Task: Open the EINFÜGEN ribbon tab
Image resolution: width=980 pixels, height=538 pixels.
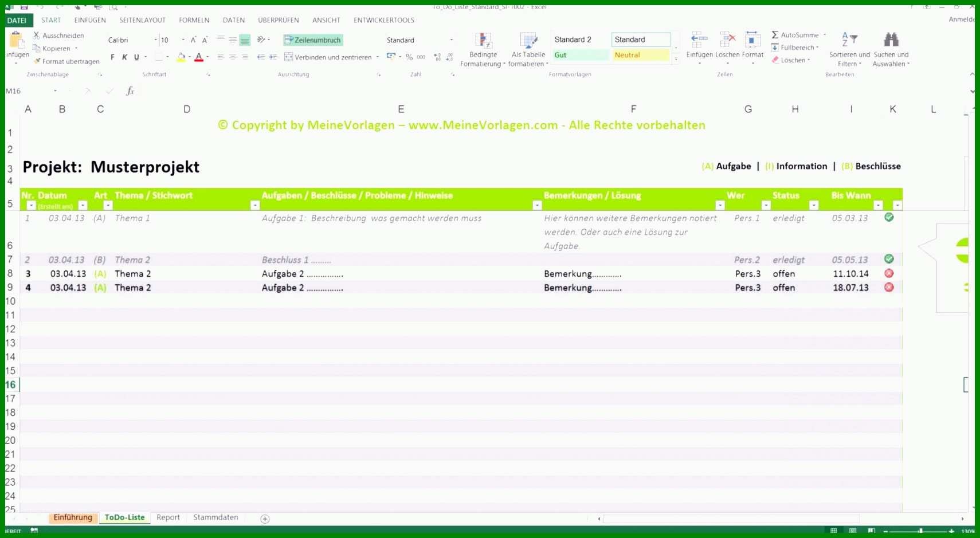Action: [x=90, y=20]
